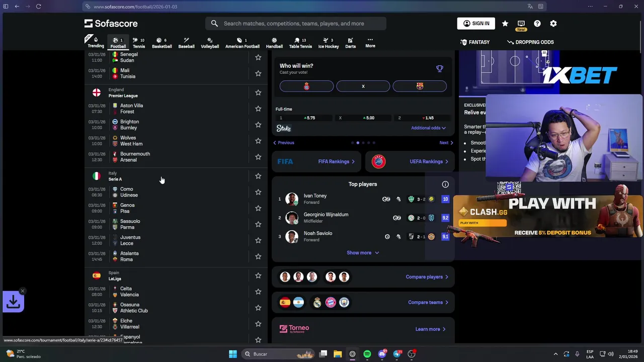Open the Trending section

coord(96,43)
